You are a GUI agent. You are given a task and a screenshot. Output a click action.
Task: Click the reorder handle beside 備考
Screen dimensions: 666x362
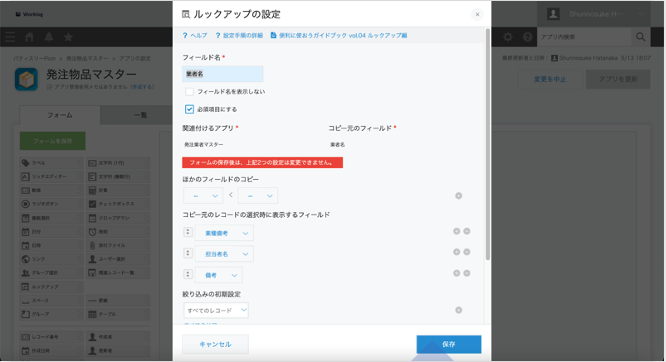[188, 274]
